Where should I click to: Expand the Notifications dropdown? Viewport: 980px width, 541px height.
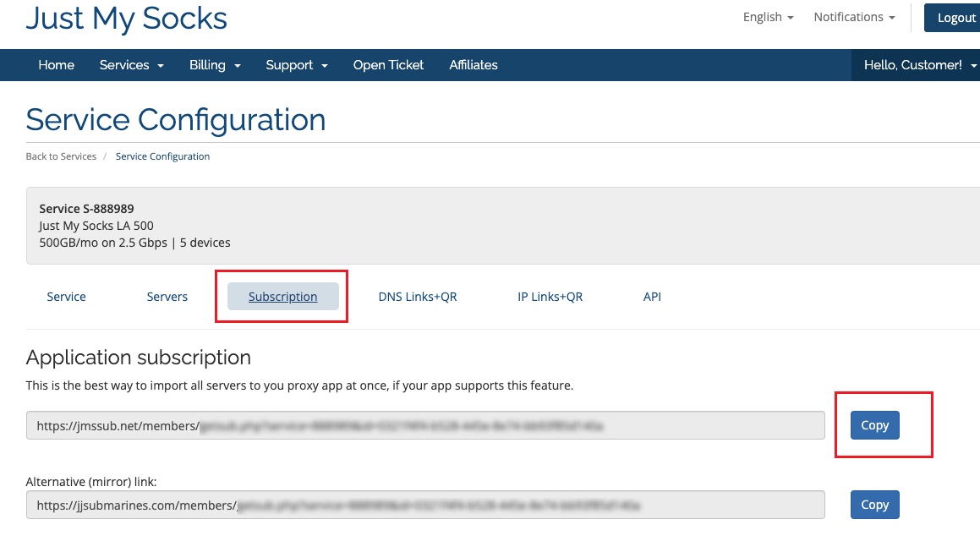coord(854,17)
